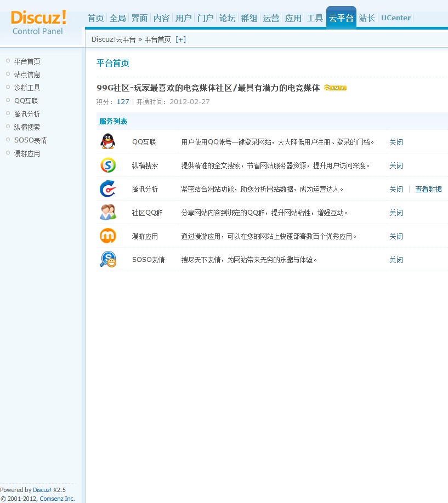Select 漫游应用 in the left sidebar
The height and width of the screenshot is (503, 448).
pyautogui.click(x=27, y=153)
